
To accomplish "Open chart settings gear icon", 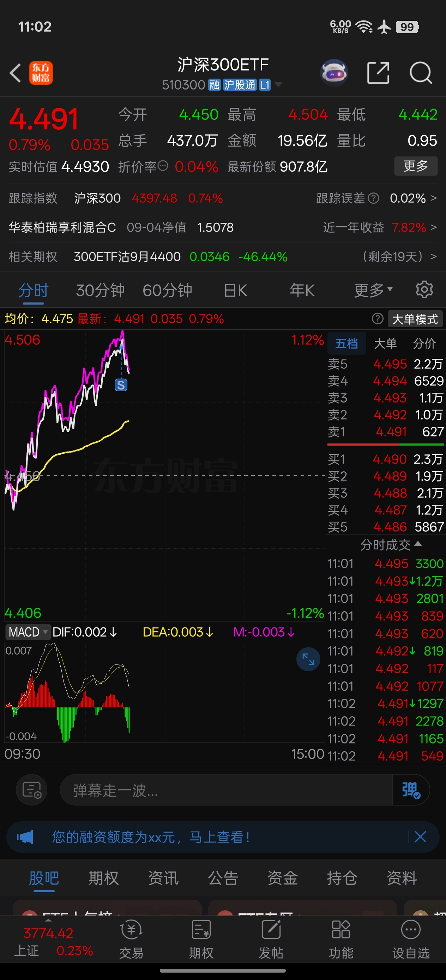I will tap(424, 290).
